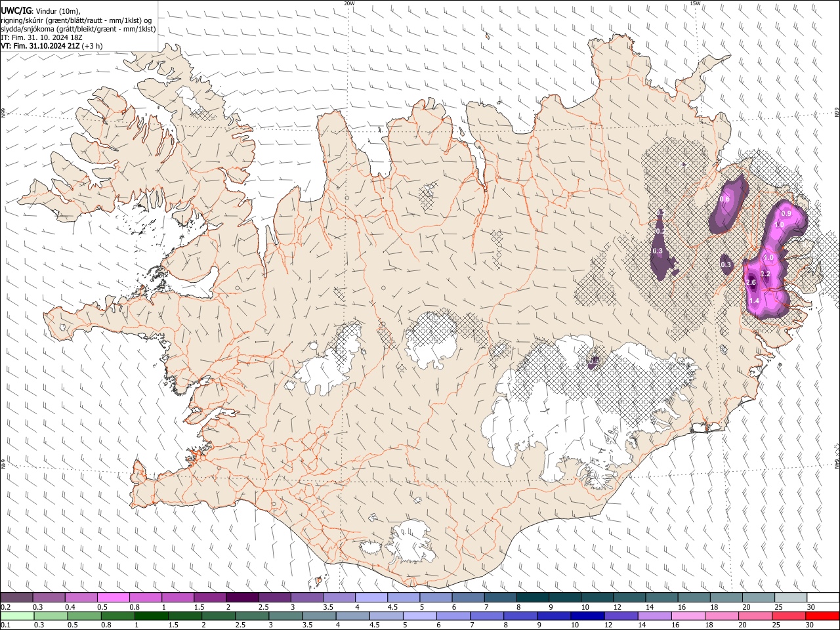Viewport: 840px width, 630px height.
Task: Click the UWC/IG title text
Action: (16, 11)
